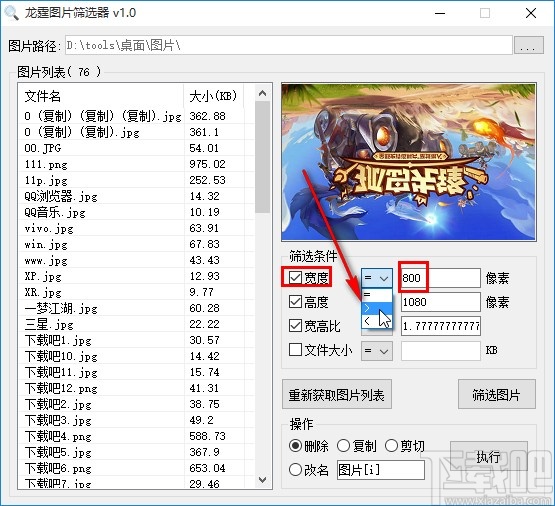Click 重新获取图片列表 button
555x506 pixels.
[337, 394]
